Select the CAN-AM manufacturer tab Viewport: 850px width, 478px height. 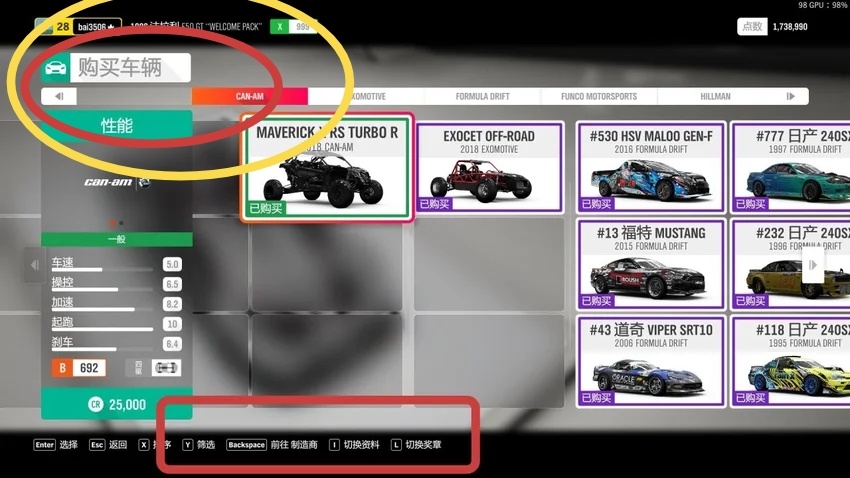point(250,96)
